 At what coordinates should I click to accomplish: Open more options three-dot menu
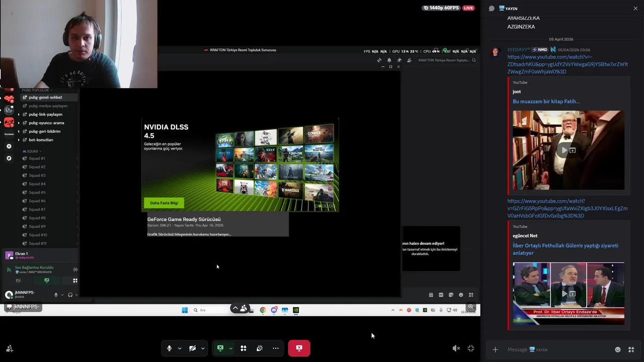point(276,348)
